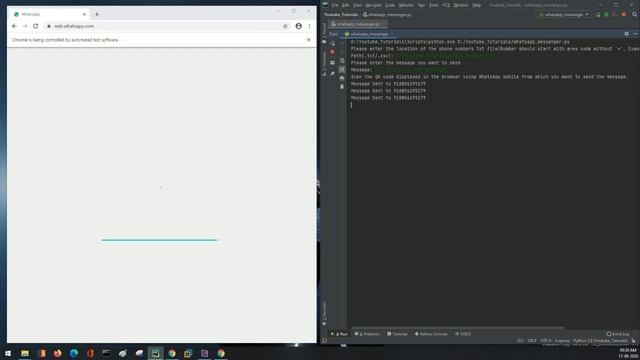Open Terminal tool window tab
The width and height of the screenshot is (640, 360).
[397, 334]
